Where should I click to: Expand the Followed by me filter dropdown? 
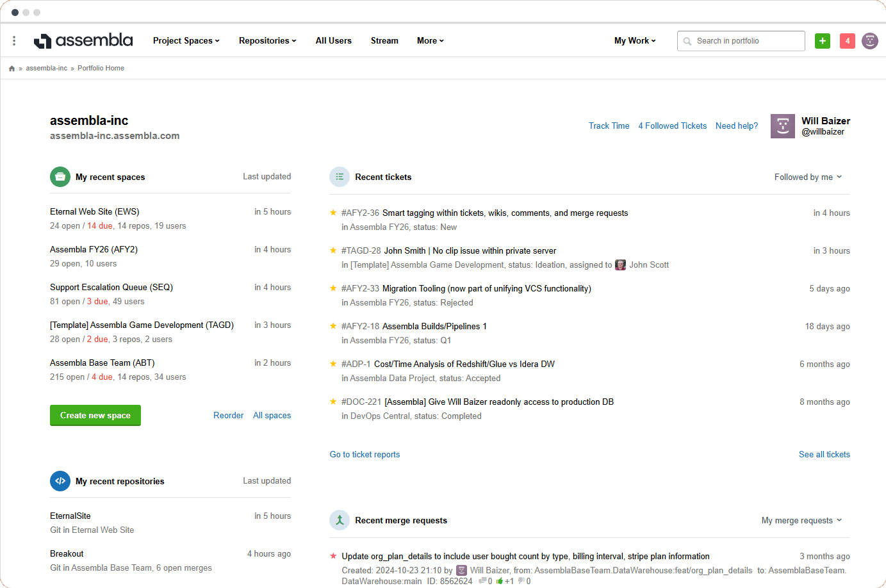(x=808, y=177)
